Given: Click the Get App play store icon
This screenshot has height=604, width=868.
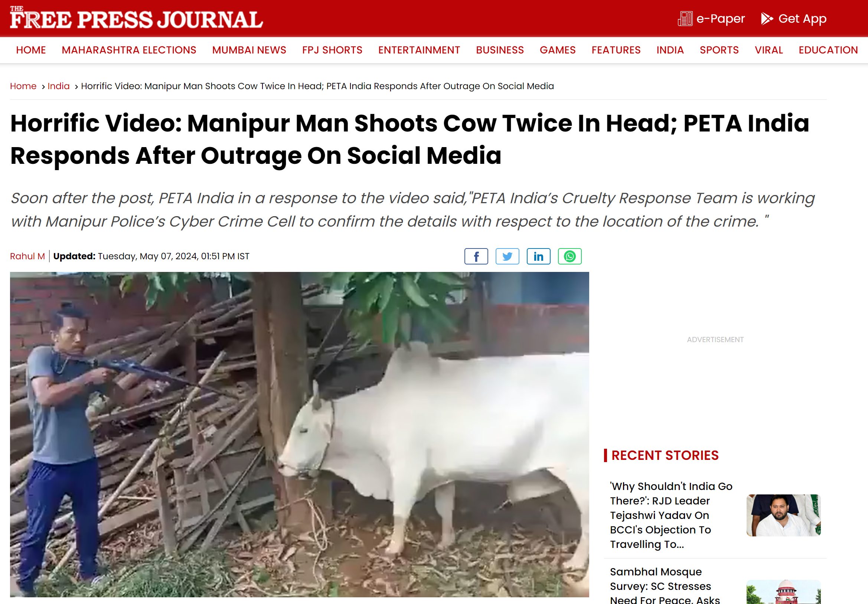Looking at the screenshot, I should pyautogui.click(x=767, y=19).
